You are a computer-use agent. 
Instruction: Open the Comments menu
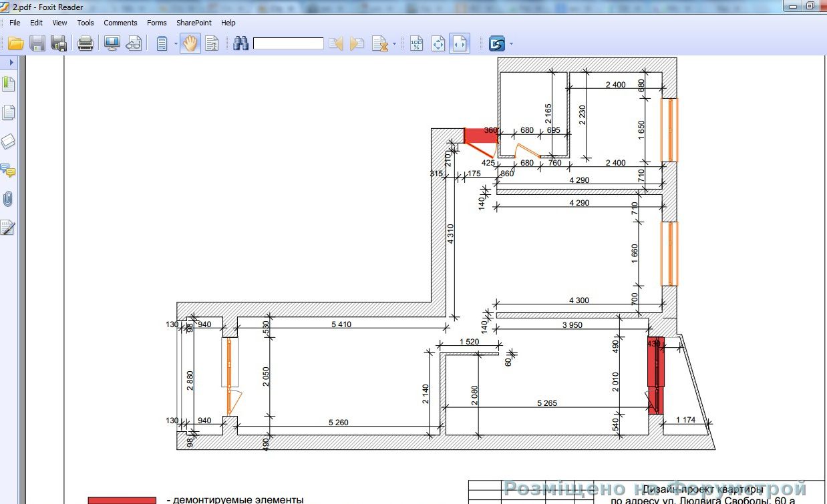click(120, 23)
